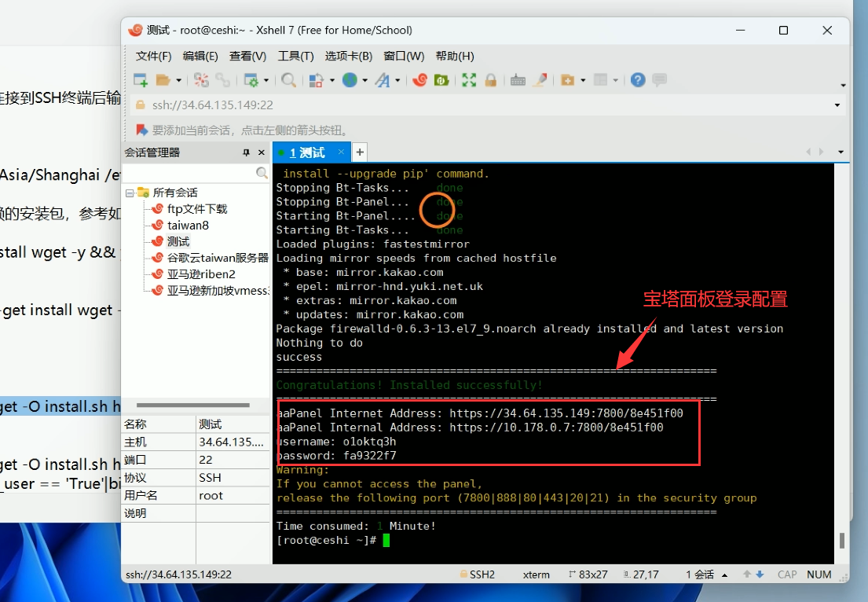Click the blue down arrow in status bar
Image resolution: width=868 pixels, height=602 pixels.
760,574
